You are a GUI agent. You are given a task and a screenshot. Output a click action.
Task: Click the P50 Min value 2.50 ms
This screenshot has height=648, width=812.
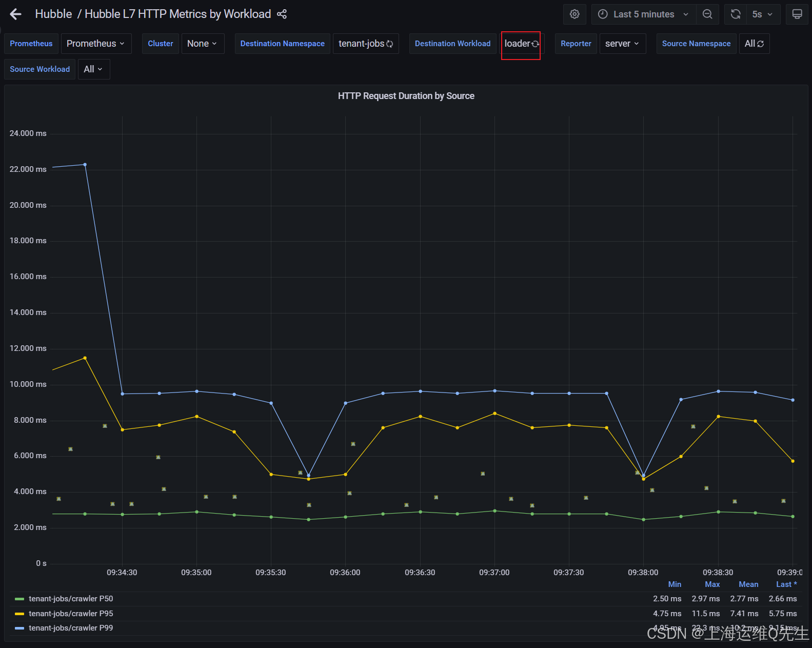[667, 599]
